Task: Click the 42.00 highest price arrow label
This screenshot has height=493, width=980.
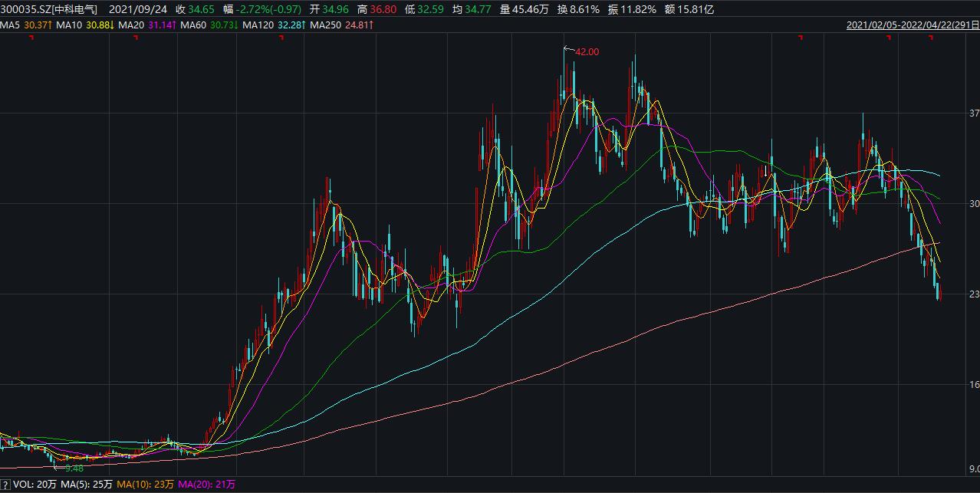Action: 586,51
